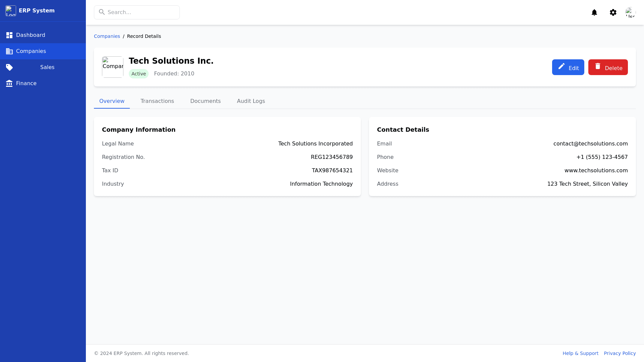Select the Overview tab
644x362 pixels.
112,101
